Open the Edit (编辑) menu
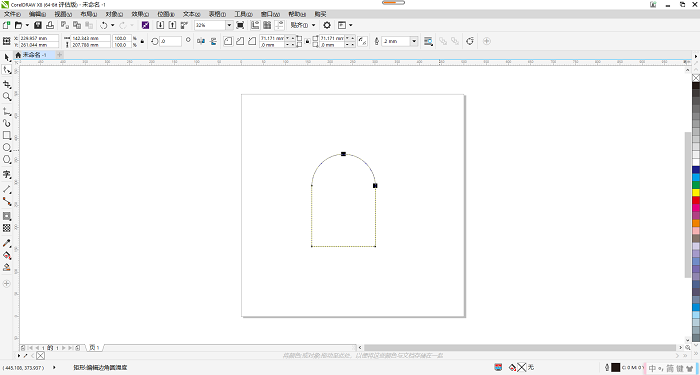The image size is (700, 375). tap(37, 14)
